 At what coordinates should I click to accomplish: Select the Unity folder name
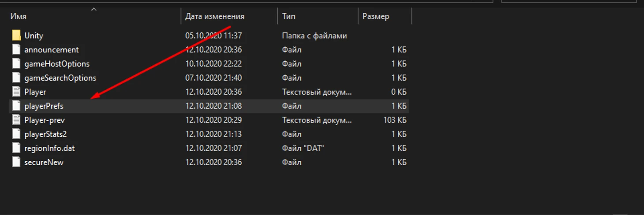coord(34,36)
